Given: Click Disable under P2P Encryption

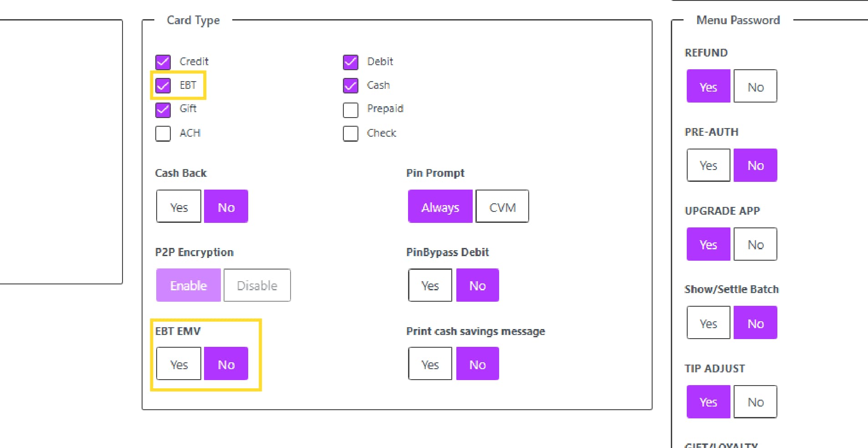Looking at the screenshot, I should coord(257,285).
